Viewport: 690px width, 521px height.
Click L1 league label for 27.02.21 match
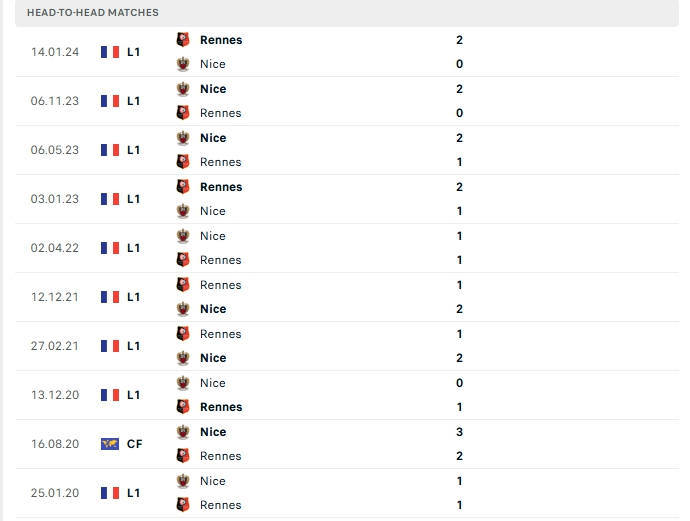[x=133, y=346]
